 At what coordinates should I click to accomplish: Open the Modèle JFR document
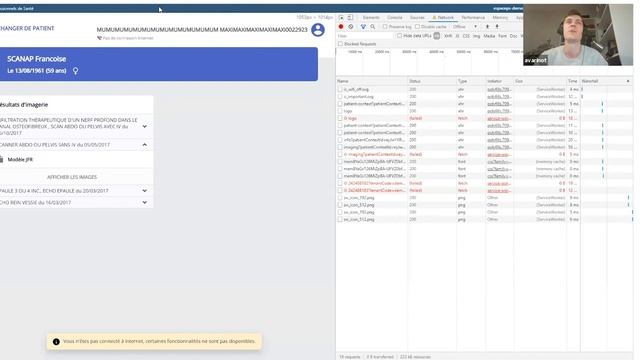[x=20, y=160]
